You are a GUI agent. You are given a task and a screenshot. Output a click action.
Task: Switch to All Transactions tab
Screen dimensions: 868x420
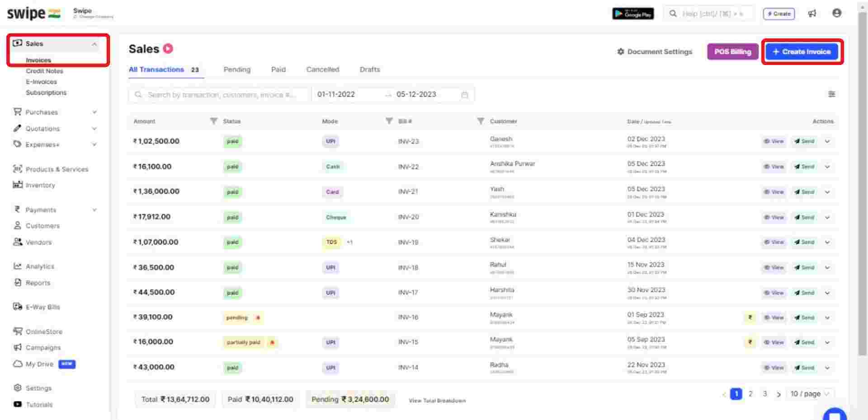coord(164,70)
